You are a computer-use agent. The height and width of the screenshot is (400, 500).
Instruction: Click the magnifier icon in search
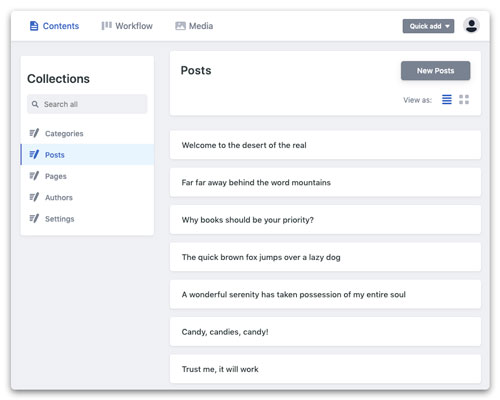[35, 104]
